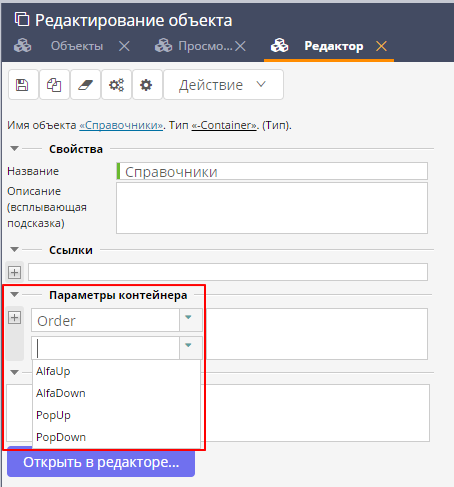The image size is (454, 487).
Task: Switch to the Объекты tab
Action: 77,46
